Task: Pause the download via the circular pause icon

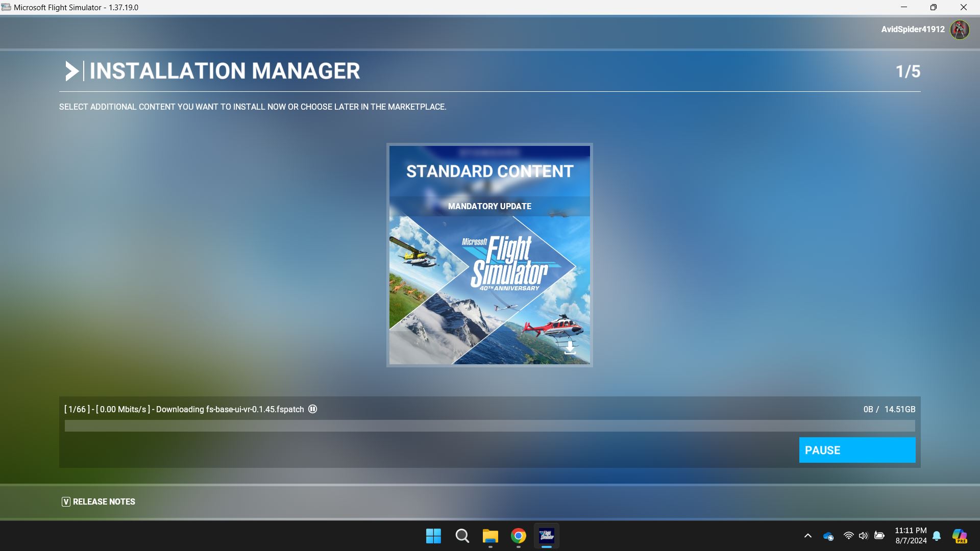Action: [x=312, y=409]
